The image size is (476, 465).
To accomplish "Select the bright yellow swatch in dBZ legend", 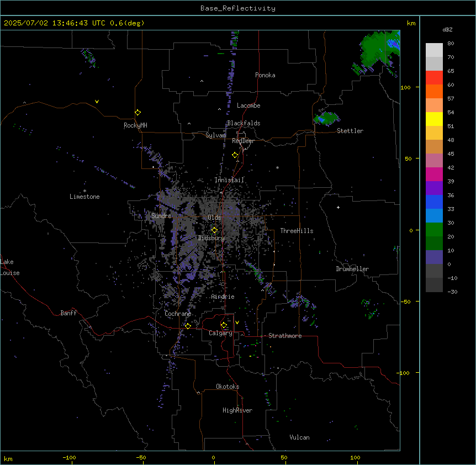I will tap(434, 119).
